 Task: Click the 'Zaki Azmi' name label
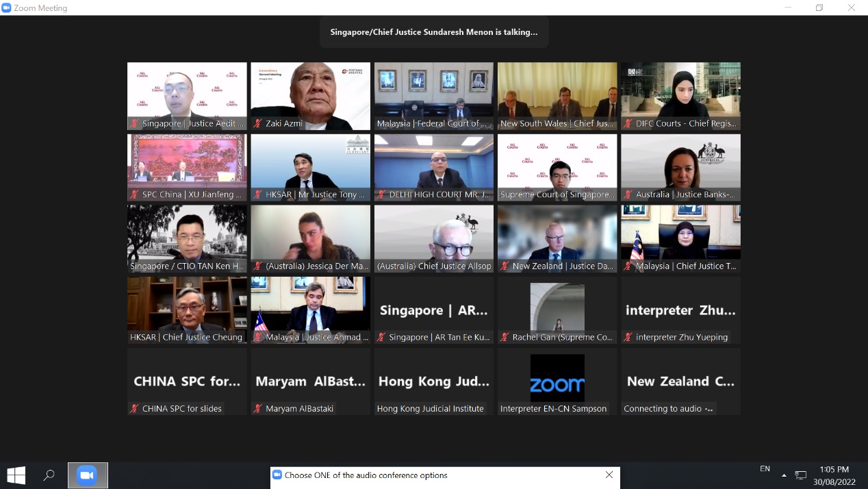point(284,124)
